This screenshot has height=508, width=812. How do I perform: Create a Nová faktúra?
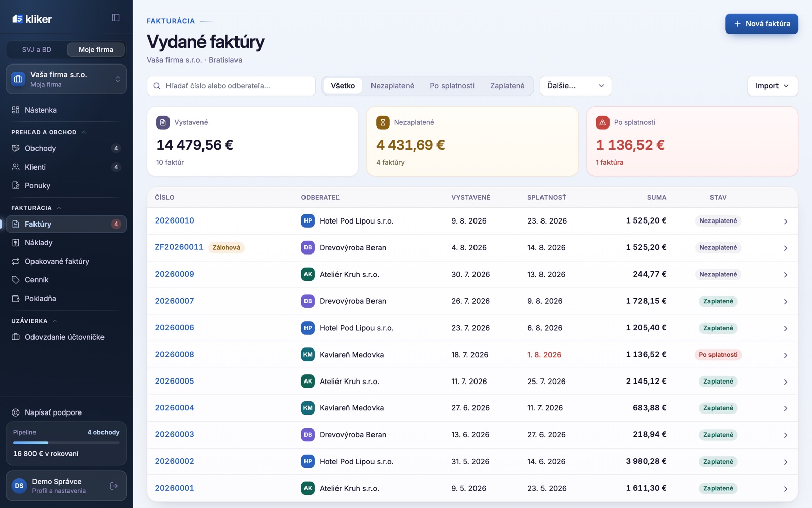[x=761, y=24]
